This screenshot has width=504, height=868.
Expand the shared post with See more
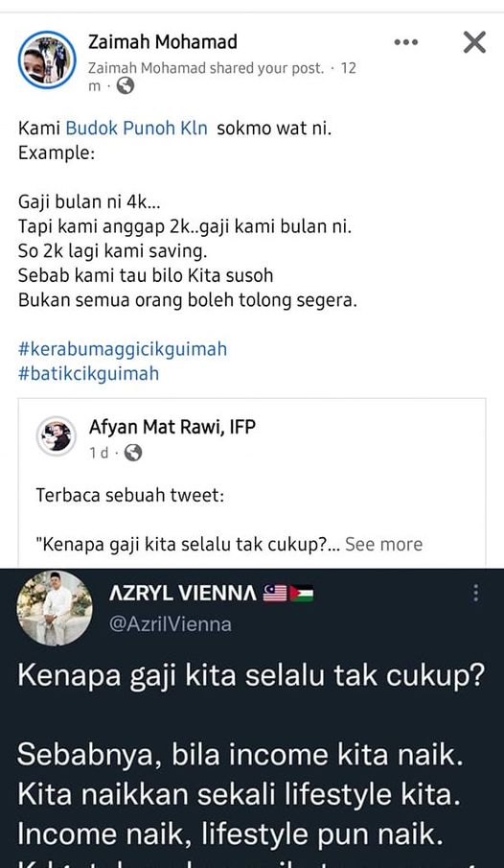coord(384,544)
